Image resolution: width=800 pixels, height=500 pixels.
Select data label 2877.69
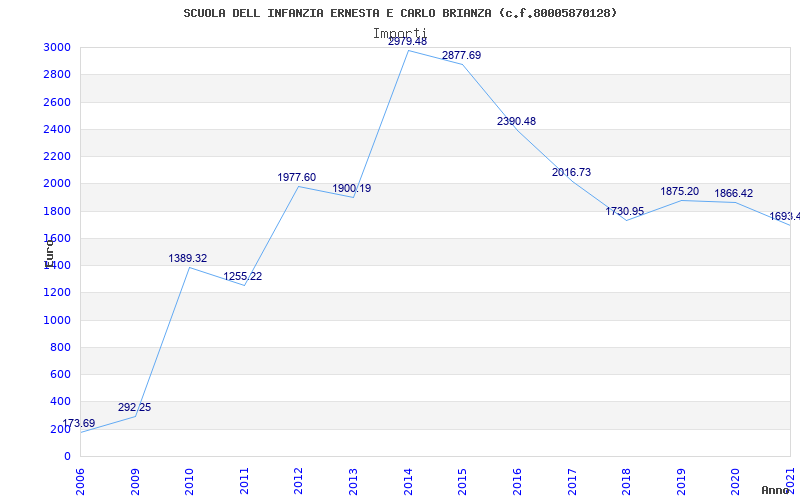tap(461, 56)
